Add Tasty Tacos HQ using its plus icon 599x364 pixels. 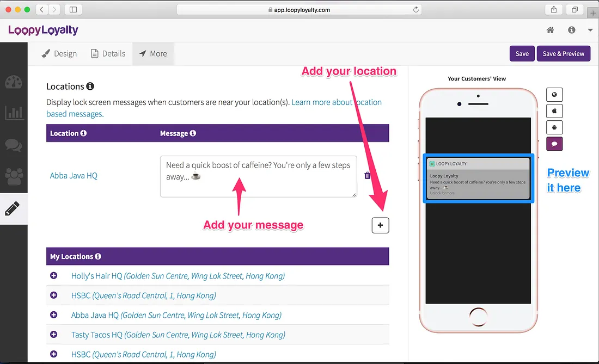pyautogui.click(x=54, y=335)
